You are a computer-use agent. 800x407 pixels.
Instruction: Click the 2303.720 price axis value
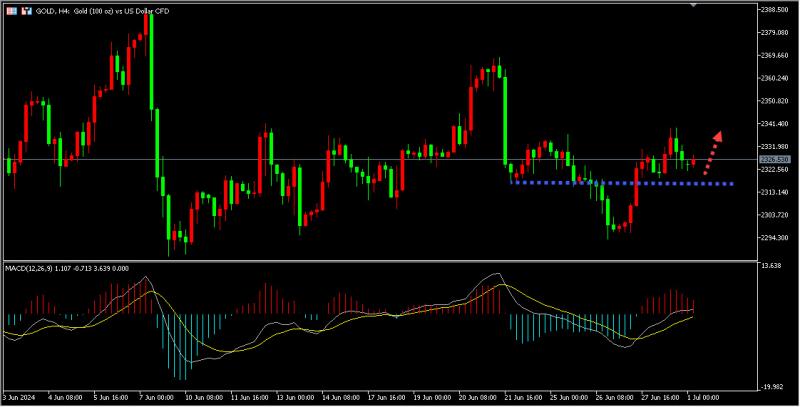pyautogui.click(x=775, y=215)
